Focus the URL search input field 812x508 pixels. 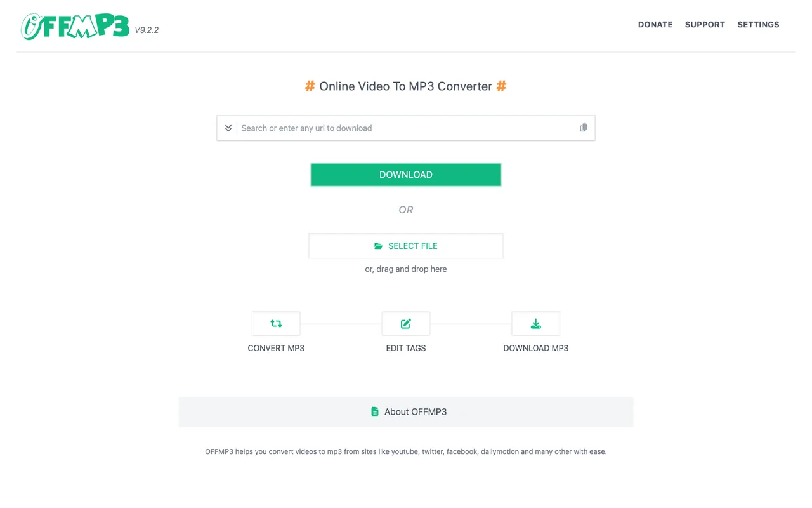pyautogui.click(x=406, y=128)
